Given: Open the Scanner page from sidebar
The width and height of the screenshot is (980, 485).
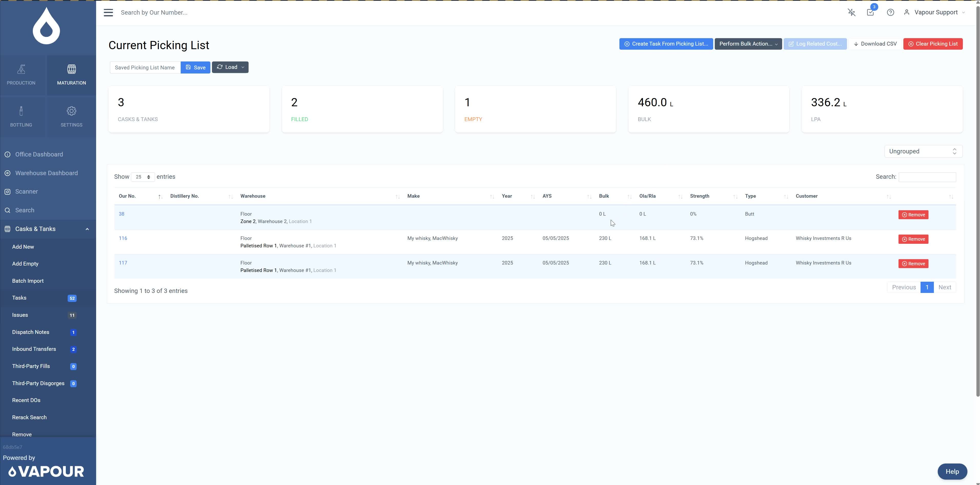Looking at the screenshot, I should [x=26, y=192].
